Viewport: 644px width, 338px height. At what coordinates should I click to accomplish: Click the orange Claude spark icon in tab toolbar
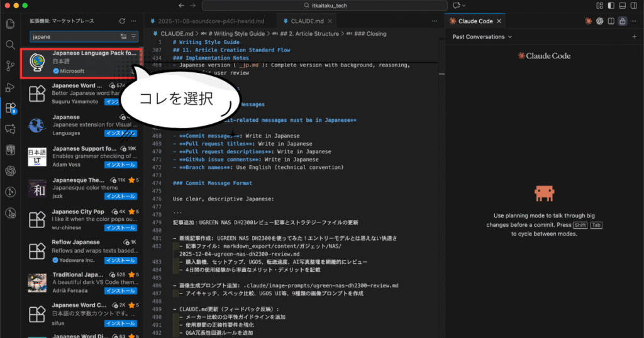588,21
